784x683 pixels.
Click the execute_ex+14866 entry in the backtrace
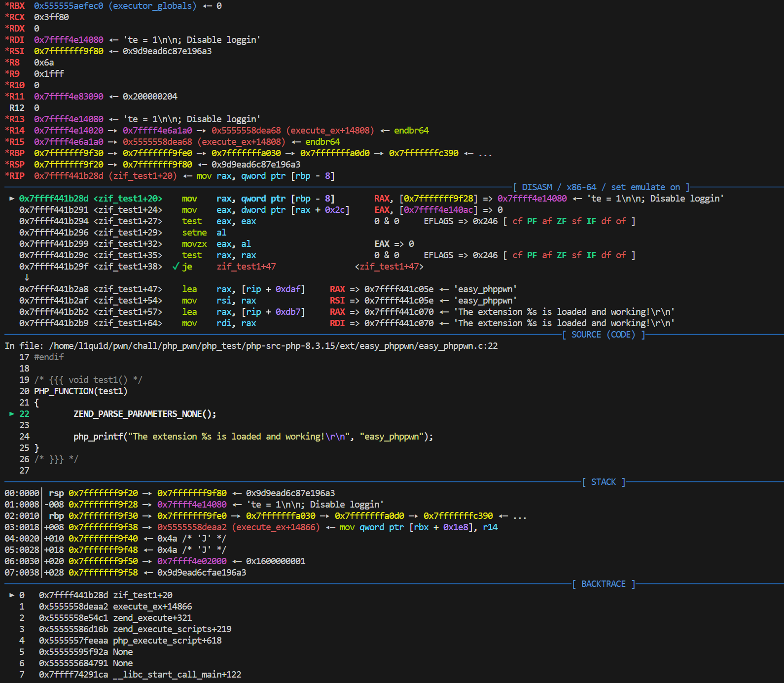click(x=152, y=607)
